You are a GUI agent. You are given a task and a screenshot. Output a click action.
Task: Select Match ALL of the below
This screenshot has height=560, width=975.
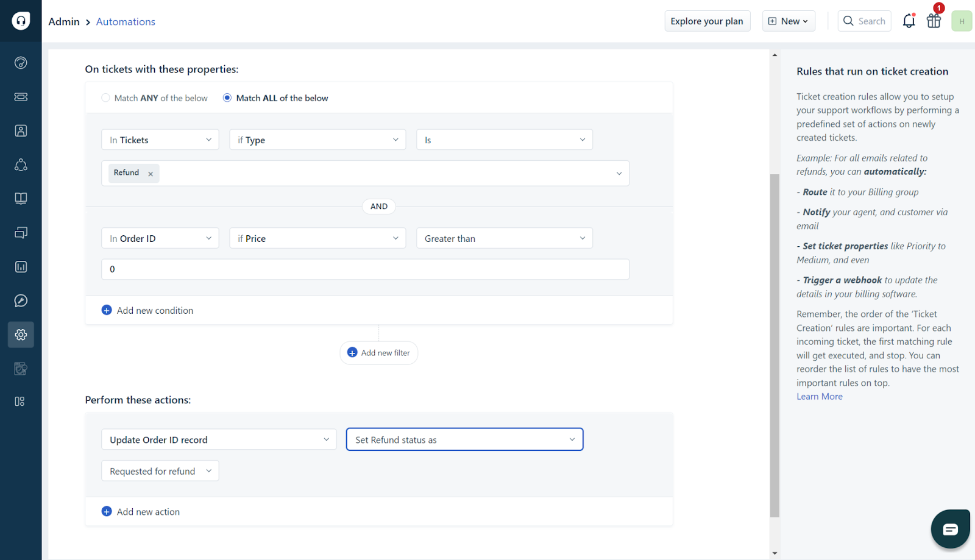click(x=227, y=97)
